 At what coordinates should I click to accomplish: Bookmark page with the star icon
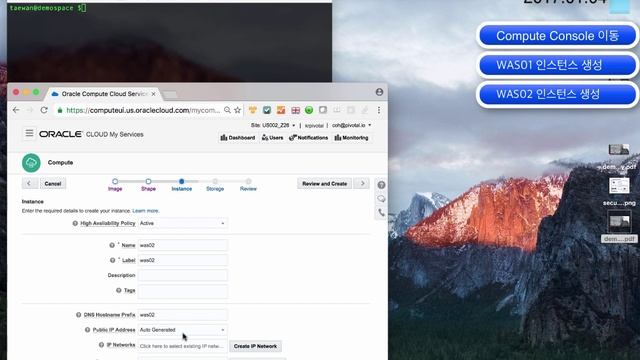coord(238,110)
